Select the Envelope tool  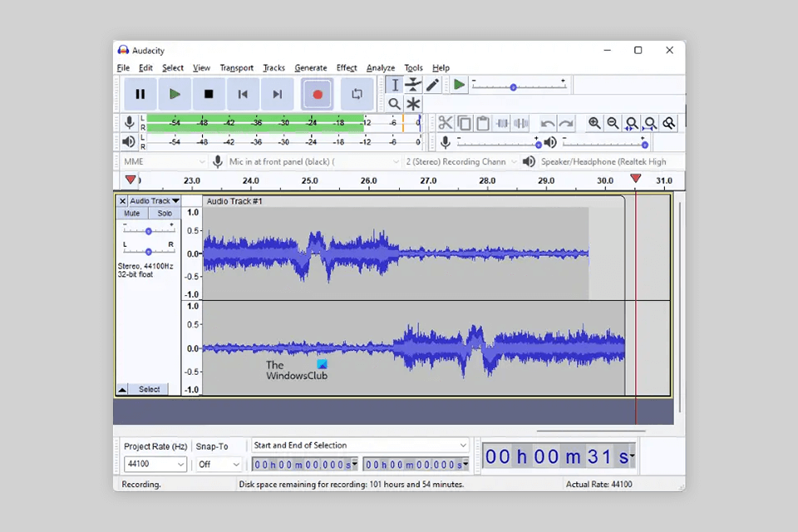pos(413,85)
